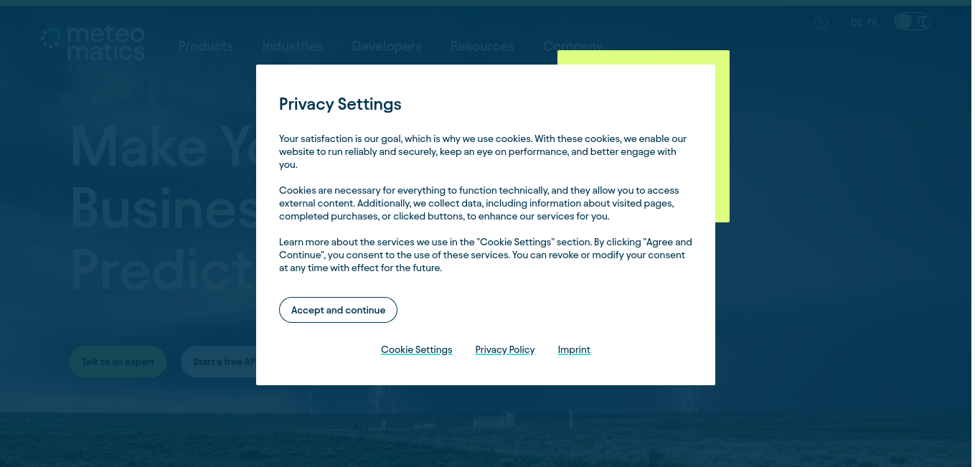The image size is (980, 467).
Task: Open the Developers menu
Action: pos(387,47)
